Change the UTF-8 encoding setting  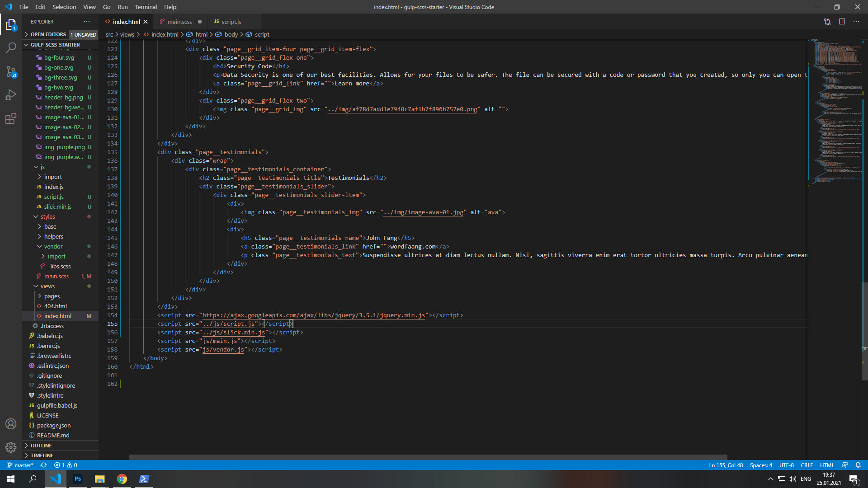point(787,465)
